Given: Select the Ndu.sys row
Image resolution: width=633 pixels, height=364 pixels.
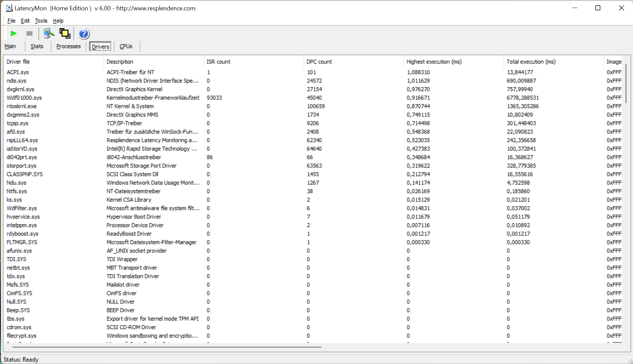Looking at the screenshot, I should coord(313,183).
